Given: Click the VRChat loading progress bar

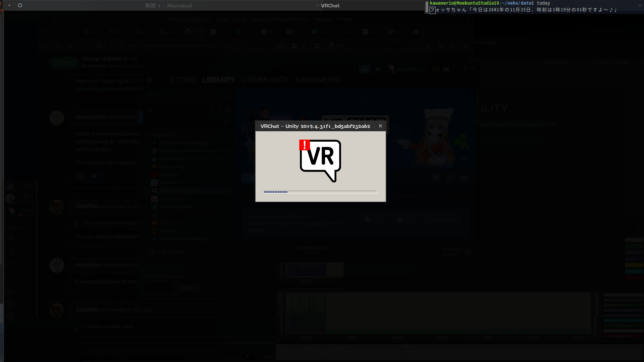Looking at the screenshot, I should click(321, 192).
